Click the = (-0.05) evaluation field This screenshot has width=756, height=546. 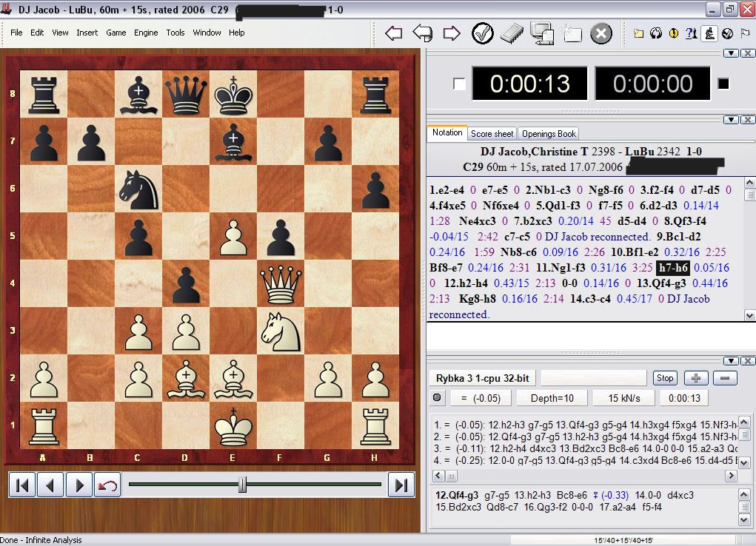[x=481, y=398]
